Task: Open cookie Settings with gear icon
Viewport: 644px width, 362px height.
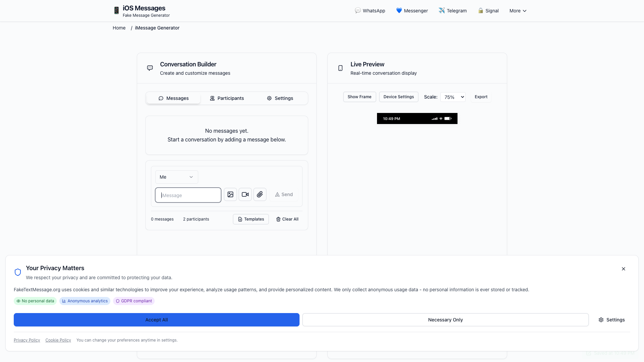Action: (611, 320)
